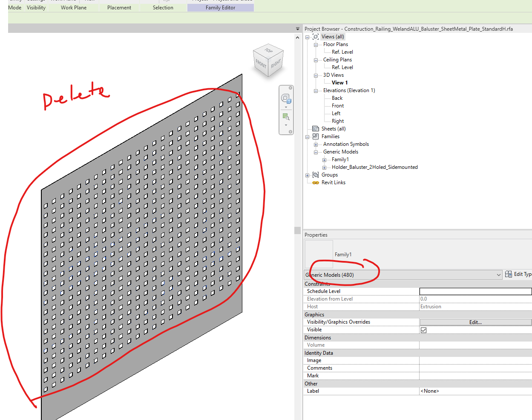Viewport: 532px width, 420px height.
Task: Click the Dimensions section header
Action: pos(417,338)
